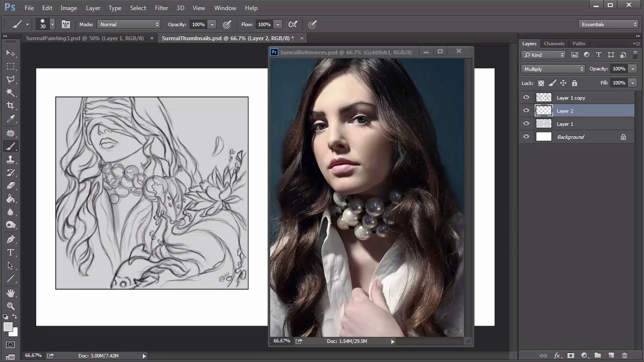Create a new layer

point(611,355)
